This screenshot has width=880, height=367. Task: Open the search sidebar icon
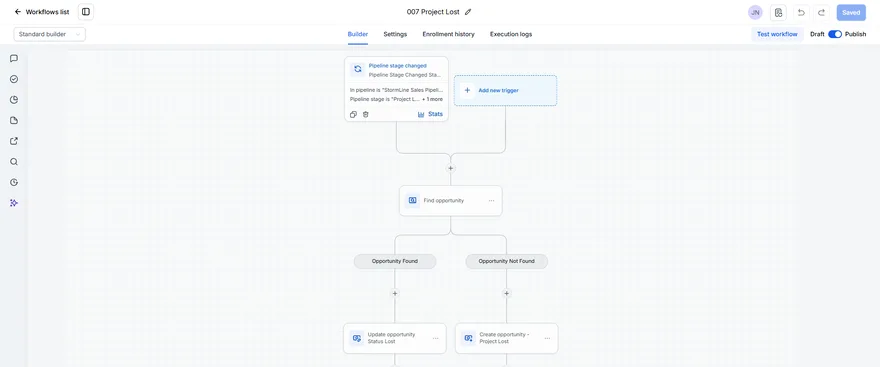[14, 162]
